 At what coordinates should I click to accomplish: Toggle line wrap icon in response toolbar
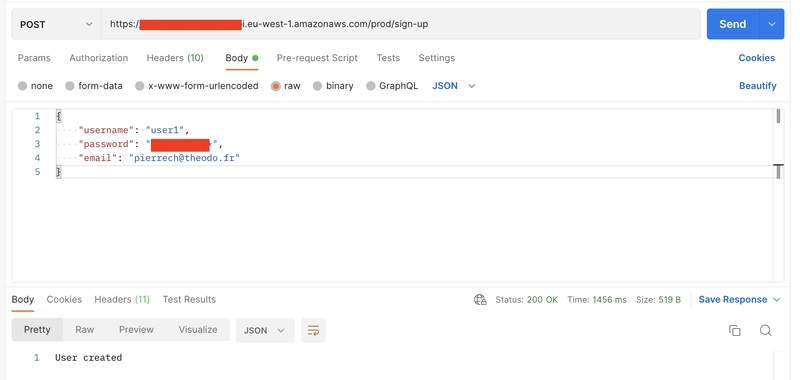(313, 331)
